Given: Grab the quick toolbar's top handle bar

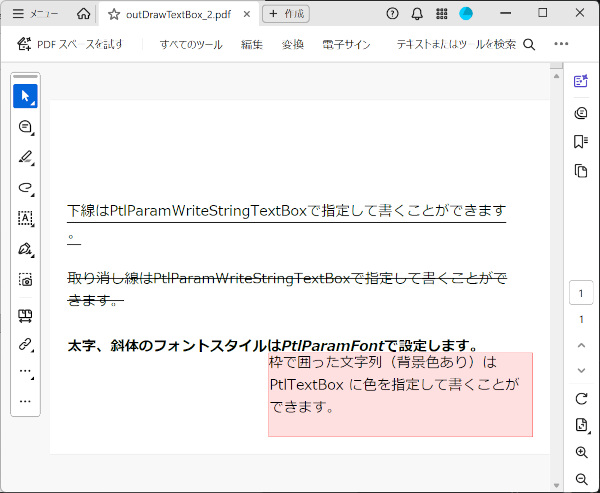Looking at the screenshot, I should (x=25, y=77).
